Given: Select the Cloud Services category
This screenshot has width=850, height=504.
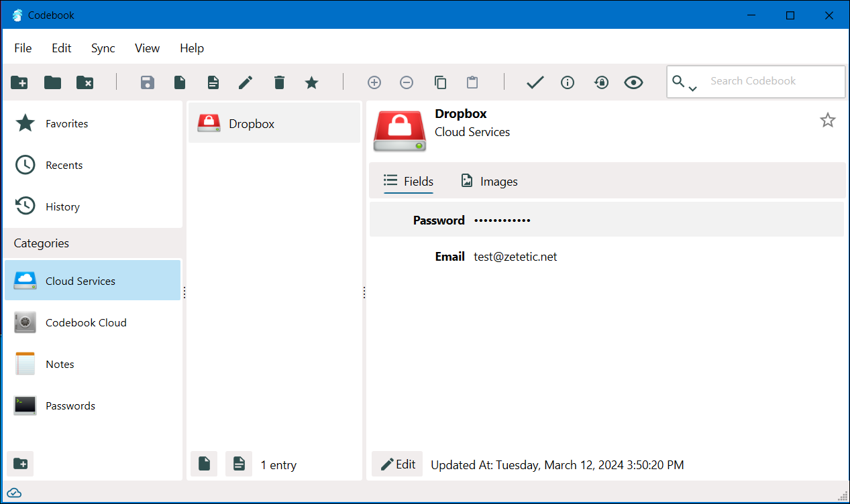Looking at the screenshot, I should point(93,281).
